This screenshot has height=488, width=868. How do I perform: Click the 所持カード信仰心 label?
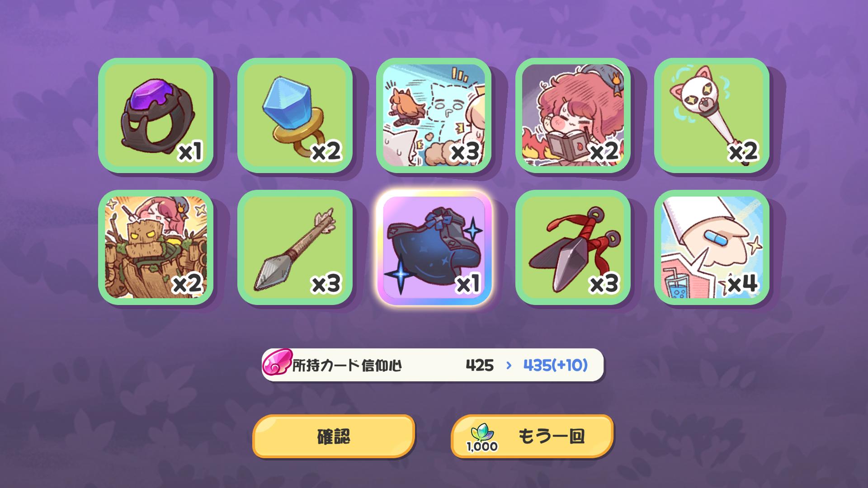pyautogui.click(x=347, y=365)
